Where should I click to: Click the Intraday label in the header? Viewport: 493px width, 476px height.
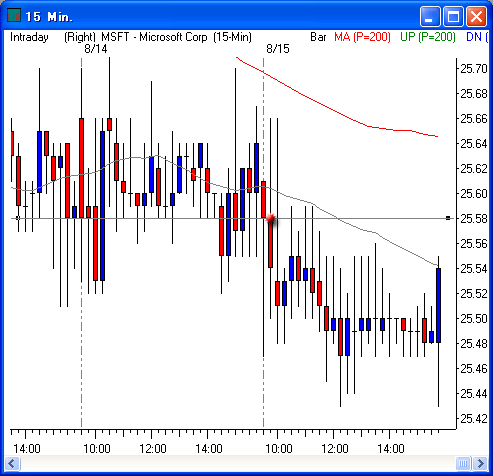coord(29,37)
